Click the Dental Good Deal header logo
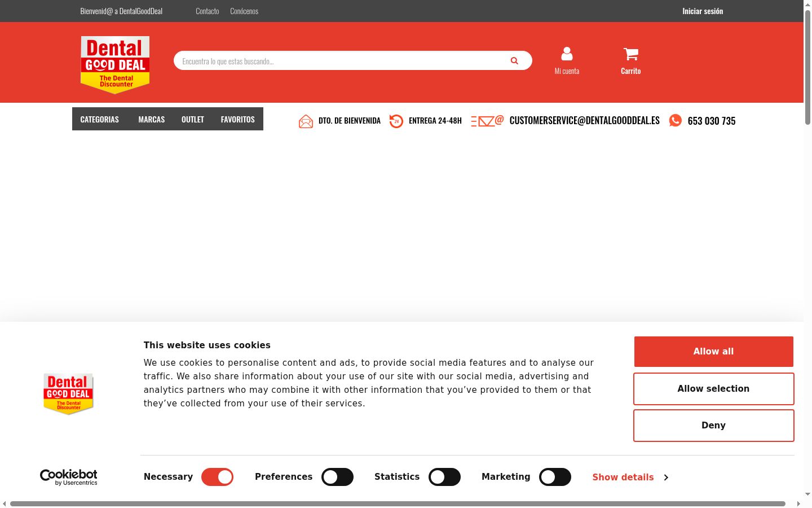The height and width of the screenshot is (508, 812). (x=115, y=65)
